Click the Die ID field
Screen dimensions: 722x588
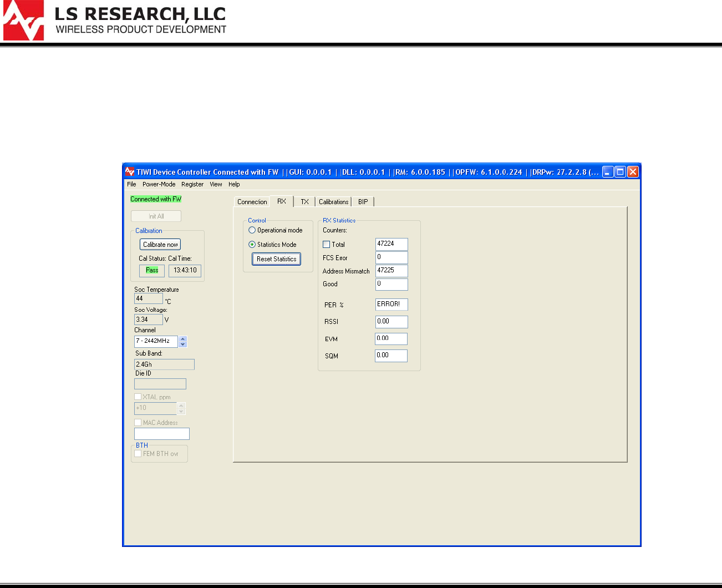tap(160, 384)
